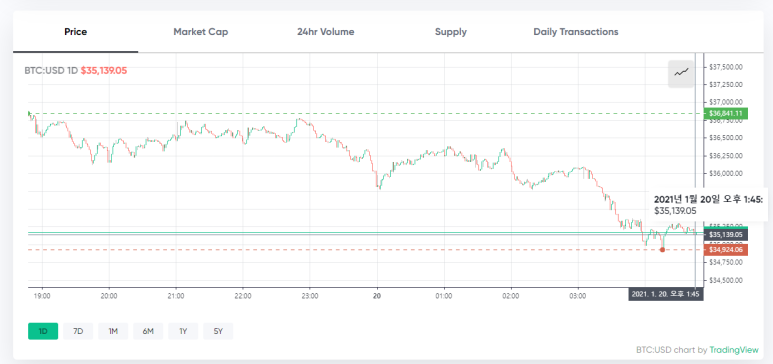Click the 19:00 time axis label
This screenshot has width=773, height=364.
tap(42, 296)
